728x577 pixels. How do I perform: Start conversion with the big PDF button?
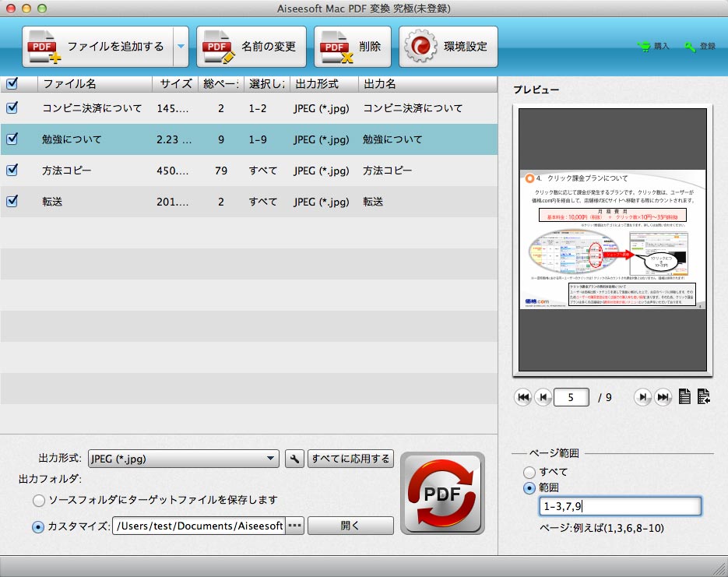pyautogui.click(x=442, y=494)
